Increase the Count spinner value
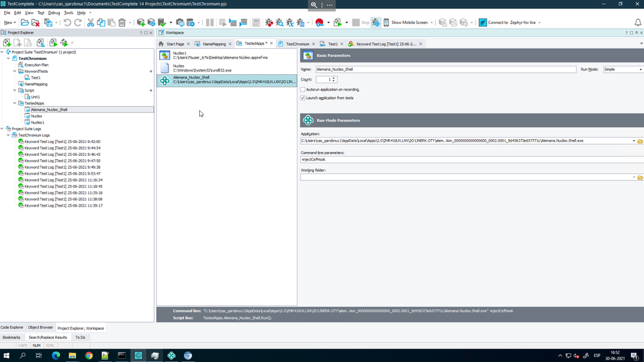This screenshot has height=362, width=644. (x=333, y=78)
